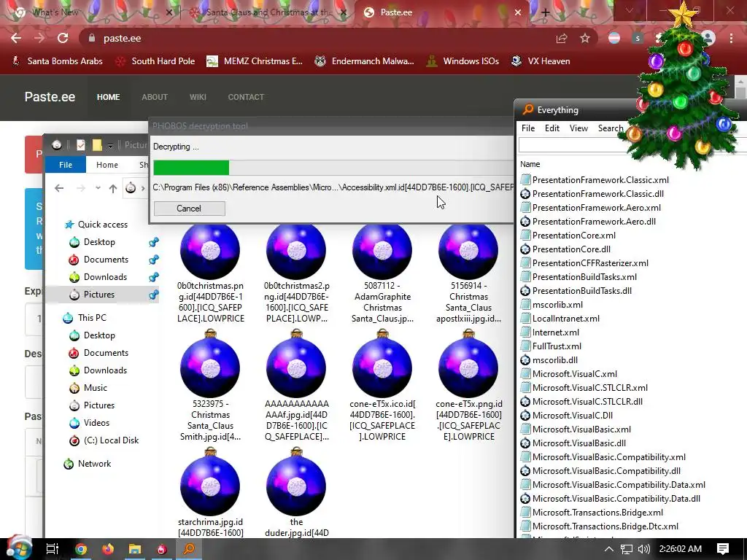Image resolution: width=747 pixels, height=560 pixels.
Task: Click HOME link on Paste.ee
Action: (x=108, y=97)
